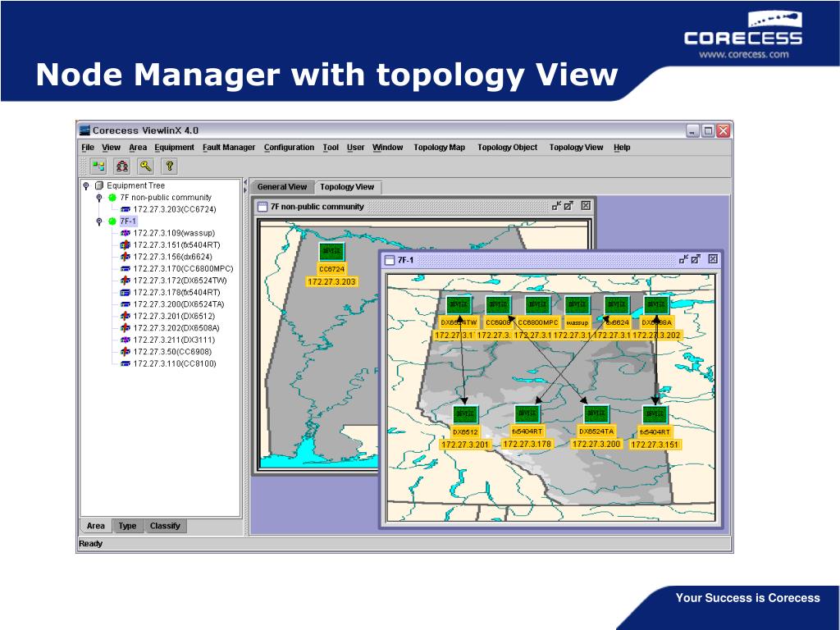Open the Topology Map menu
This screenshot has width=840, height=630.
pos(440,148)
